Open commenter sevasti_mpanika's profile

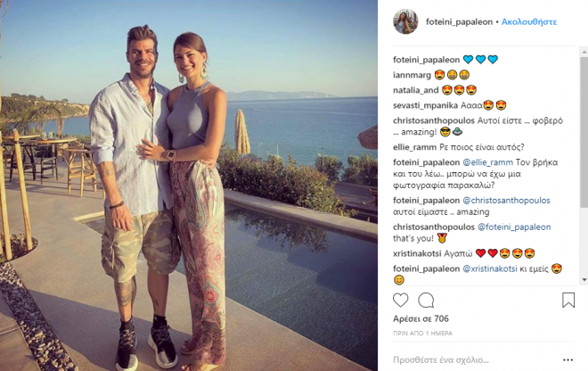[x=425, y=105]
